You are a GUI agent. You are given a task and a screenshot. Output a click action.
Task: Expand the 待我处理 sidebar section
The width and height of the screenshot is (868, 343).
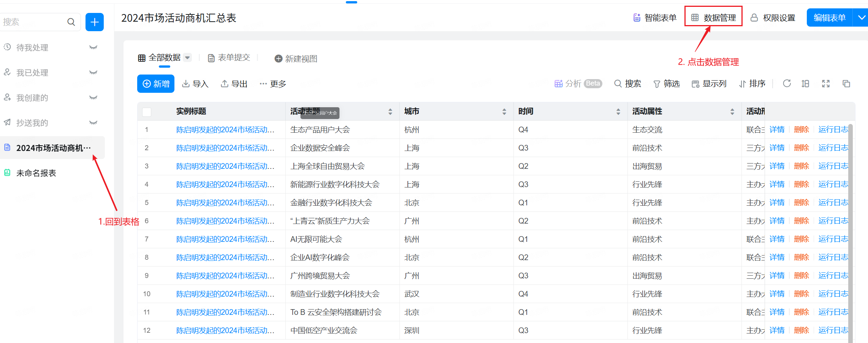point(93,48)
